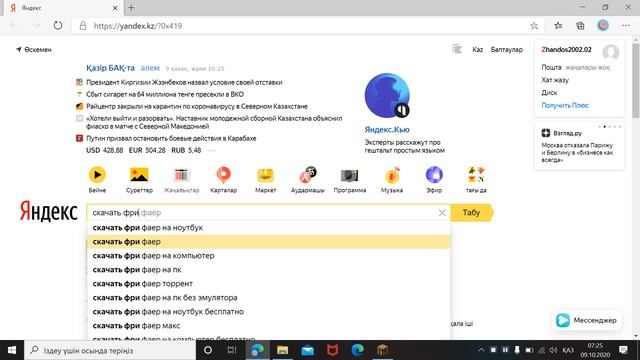This screenshot has height=360, width=640.
Task: Open the Карталар maps icon
Action: click(x=223, y=175)
